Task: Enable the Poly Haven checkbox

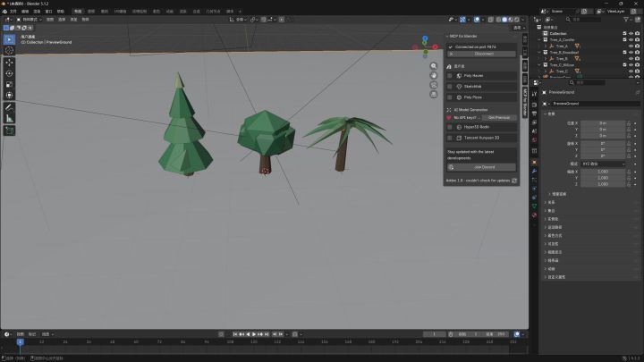Action: pyautogui.click(x=450, y=76)
